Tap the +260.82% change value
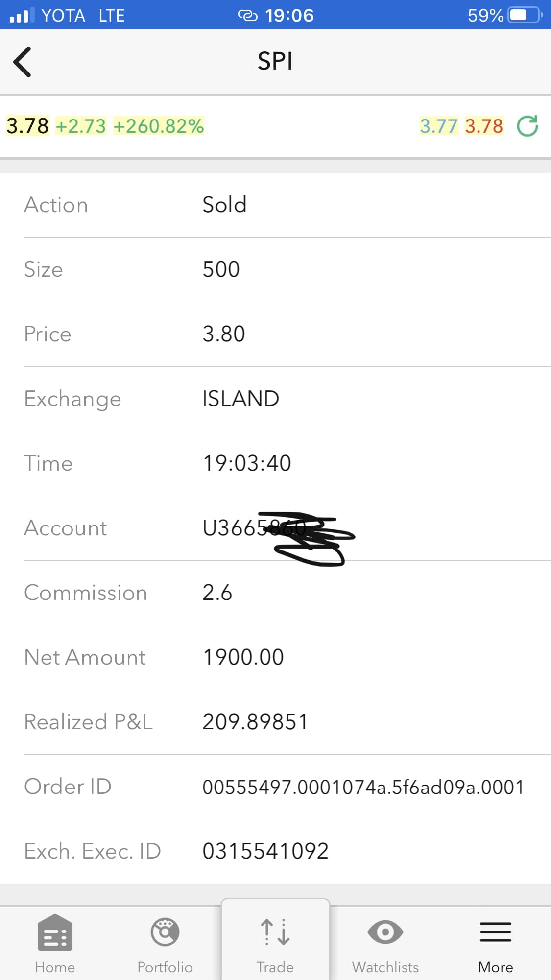This screenshot has height=980, width=551. point(159,126)
